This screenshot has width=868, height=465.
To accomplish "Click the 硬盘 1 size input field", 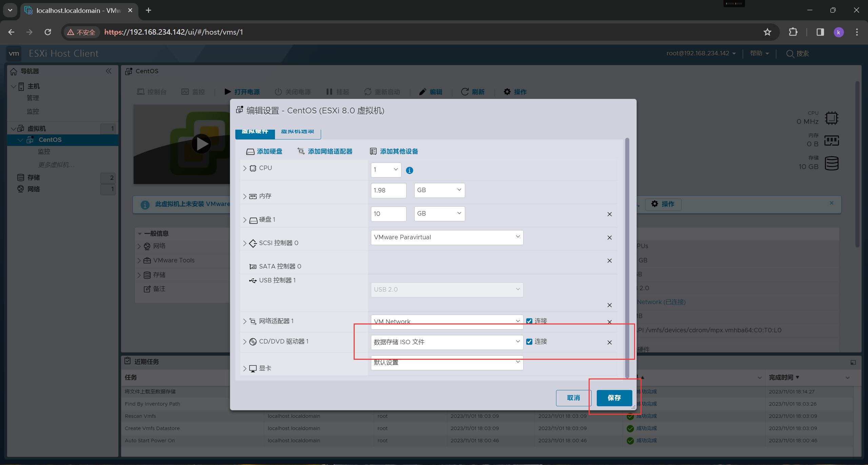I will [389, 214].
